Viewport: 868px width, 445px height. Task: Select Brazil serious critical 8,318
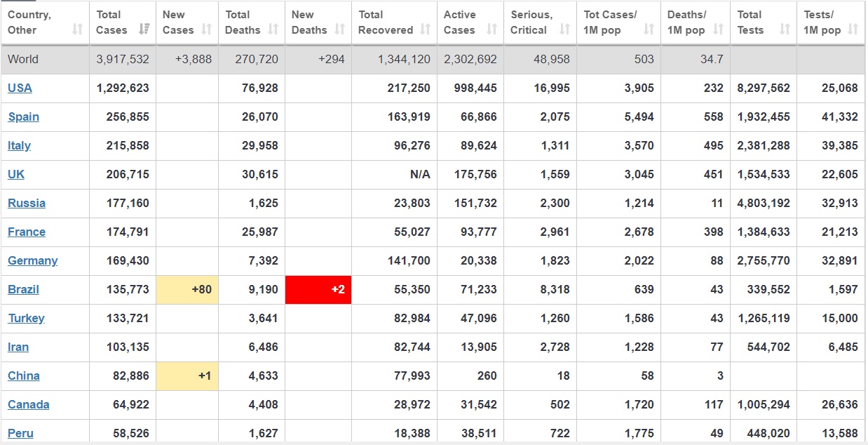pos(555,289)
